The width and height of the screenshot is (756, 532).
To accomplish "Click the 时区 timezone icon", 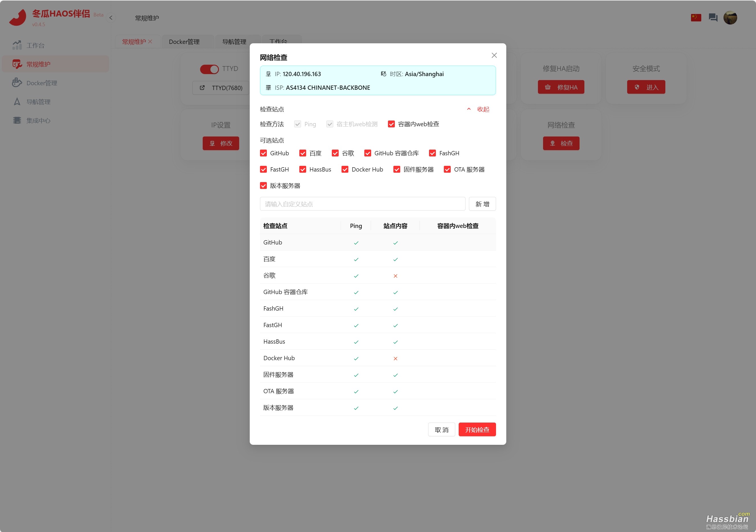I will pyautogui.click(x=383, y=74).
